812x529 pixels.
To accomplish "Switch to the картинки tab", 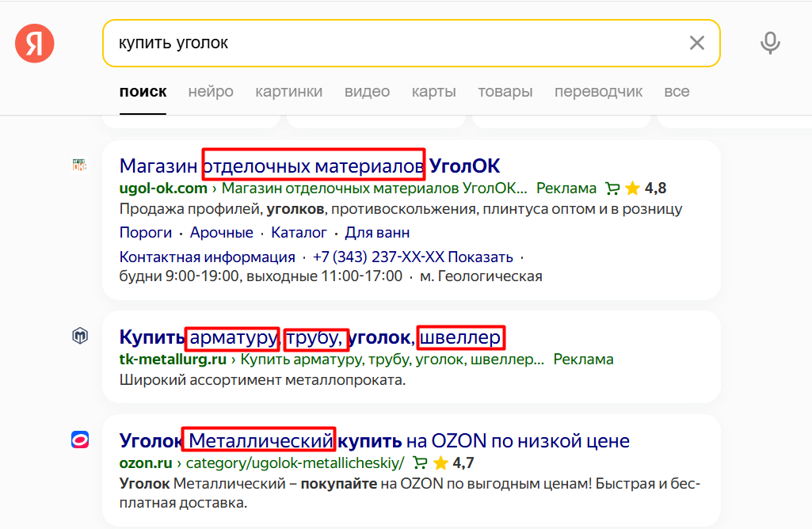I will (289, 91).
